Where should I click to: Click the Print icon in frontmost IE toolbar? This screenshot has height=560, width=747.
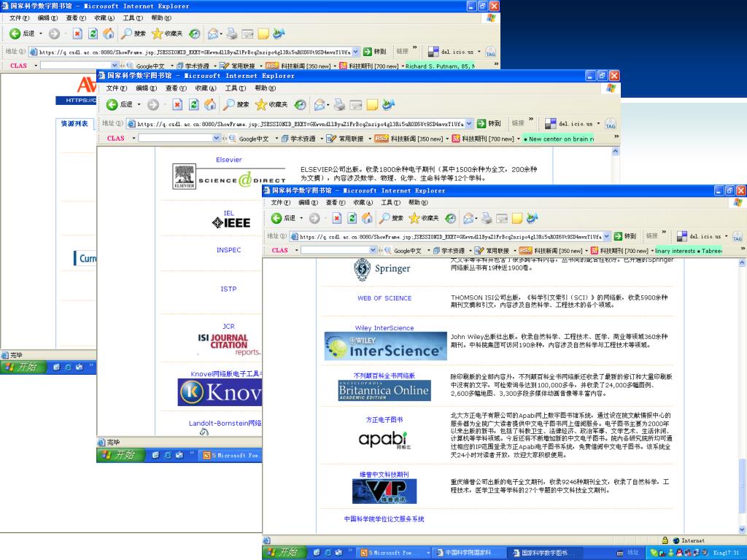pos(487,218)
